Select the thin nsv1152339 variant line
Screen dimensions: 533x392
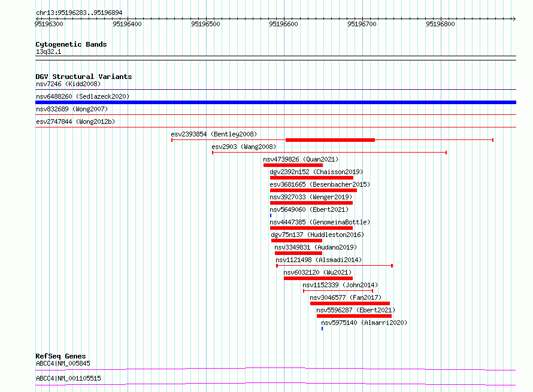pos(338,291)
